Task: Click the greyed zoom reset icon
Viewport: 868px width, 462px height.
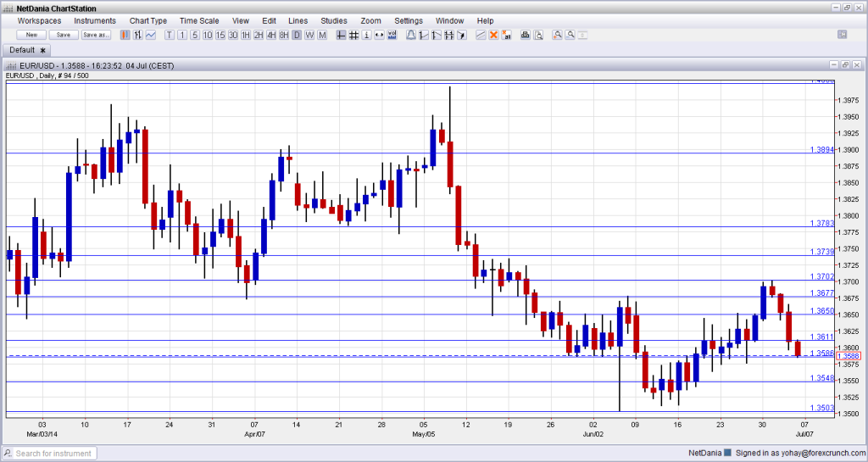Action: (582, 35)
